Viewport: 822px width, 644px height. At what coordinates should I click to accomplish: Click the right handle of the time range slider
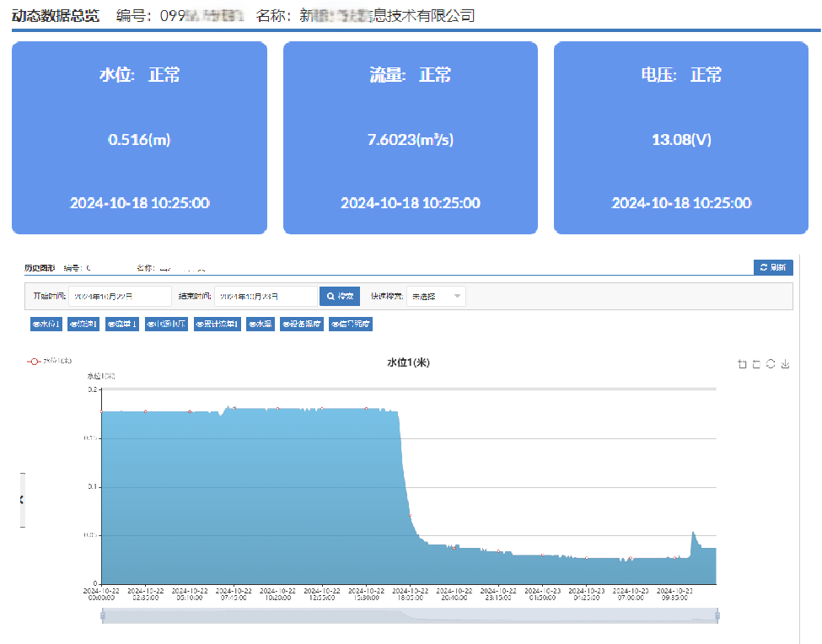point(717,615)
